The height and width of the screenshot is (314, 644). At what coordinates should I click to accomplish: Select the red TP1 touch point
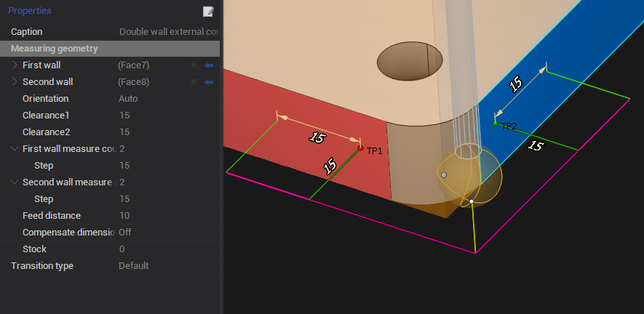point(360,148)
